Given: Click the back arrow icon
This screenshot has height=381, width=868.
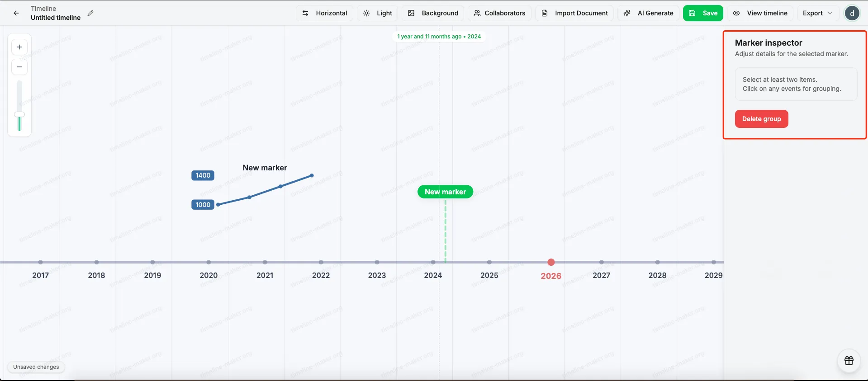Looking at the screenshot, I should [x=16, y=13].
